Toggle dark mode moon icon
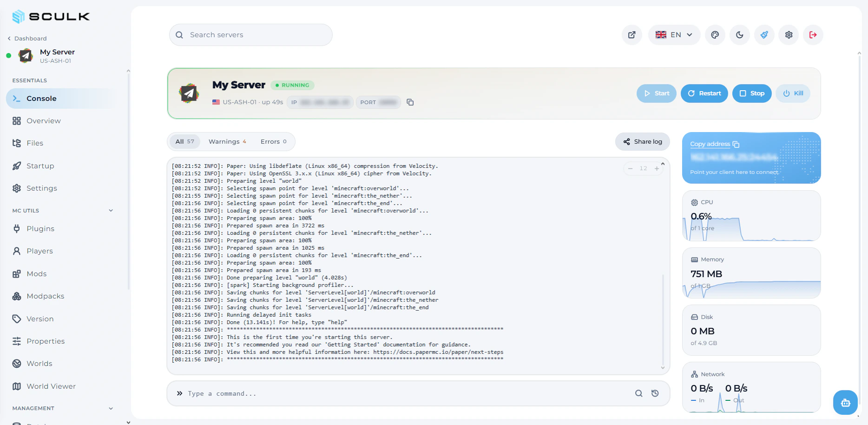Viewport: 868px width, 425px height. coord(740,35)
